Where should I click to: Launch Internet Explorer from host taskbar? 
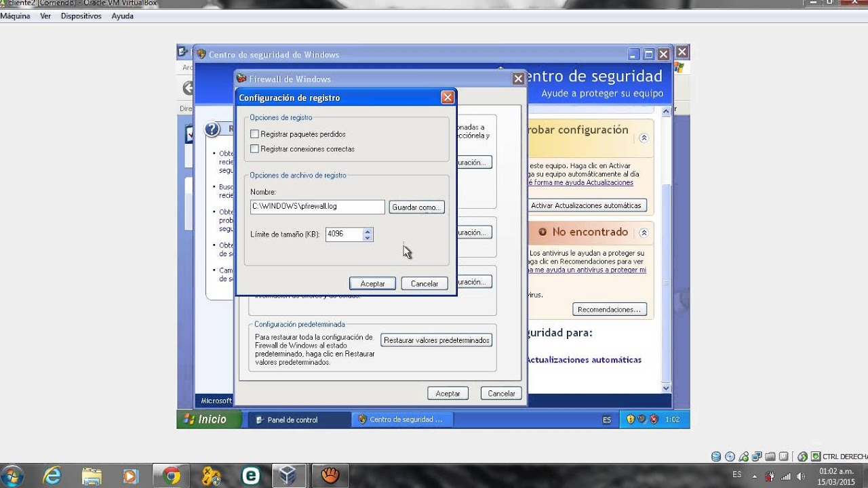(x=52, y=475)
